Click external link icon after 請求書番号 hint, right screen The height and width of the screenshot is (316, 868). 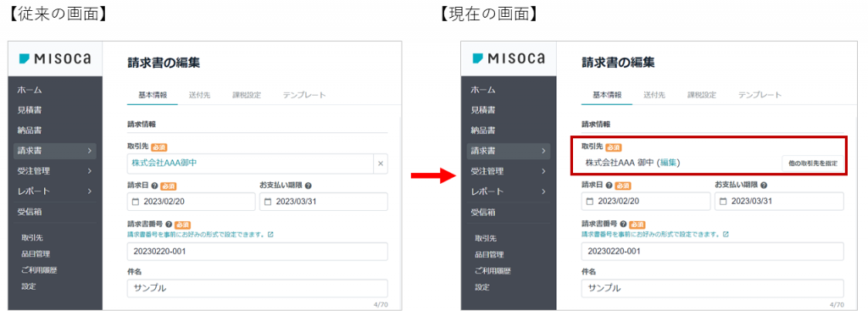(726, 235)
